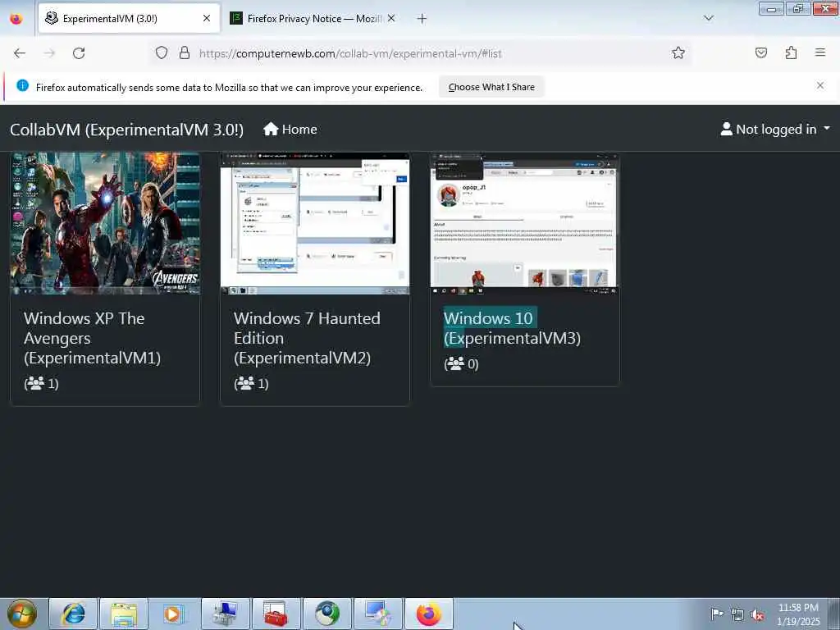Click Windows 10 (ExperimentalVM3) title
840x630 pixels.
point(512,328)
